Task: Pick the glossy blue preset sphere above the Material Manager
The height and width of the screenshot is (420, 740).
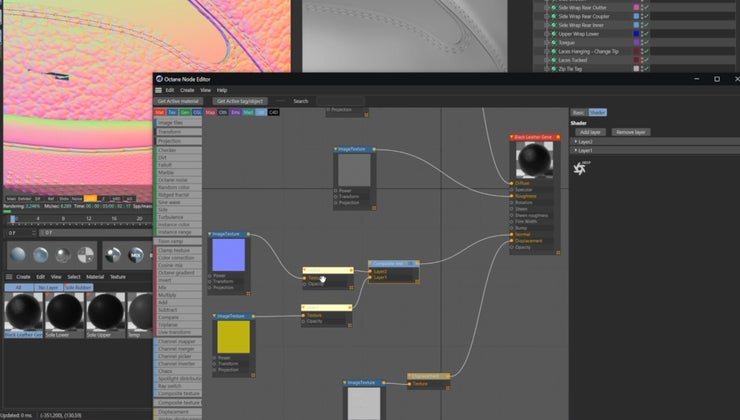Action: click(x=41, y=255)
